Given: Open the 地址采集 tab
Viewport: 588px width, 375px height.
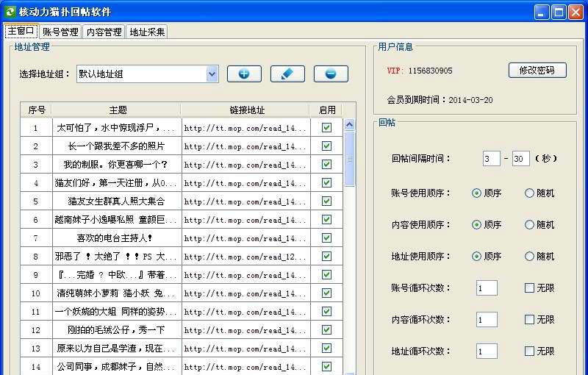Looking at the screenshot, I should pos(147,32).
